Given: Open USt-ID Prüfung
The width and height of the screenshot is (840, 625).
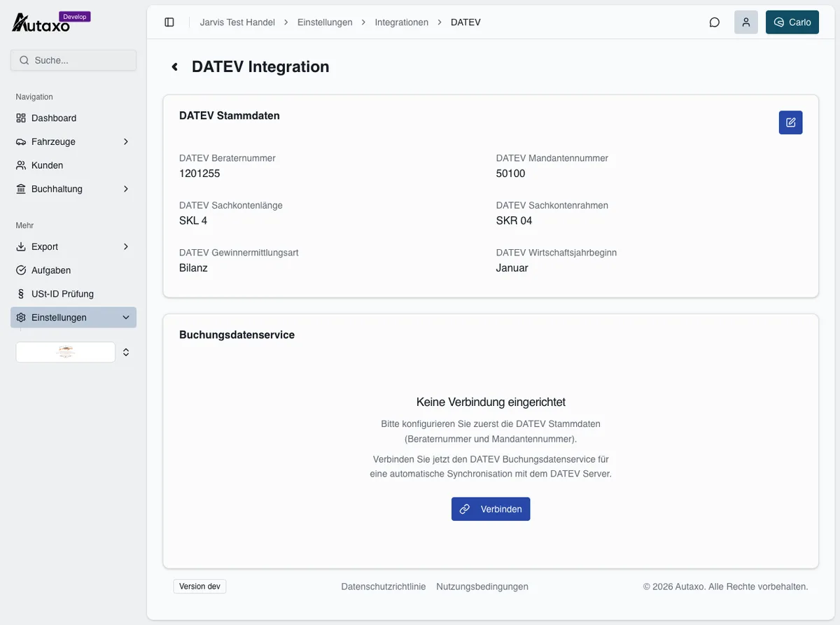Looking at the screenshot, I should (73, 294).
